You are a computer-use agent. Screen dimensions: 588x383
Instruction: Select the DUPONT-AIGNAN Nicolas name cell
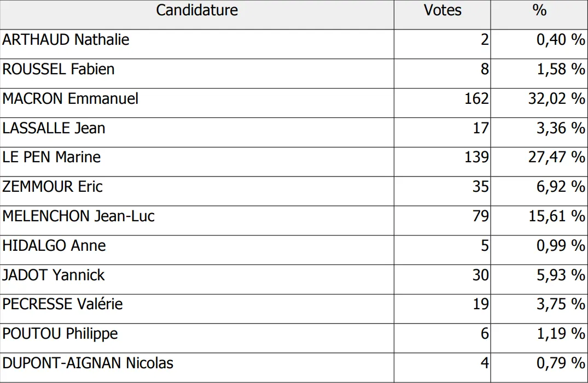pyautogui.click(x=88, y=363)
